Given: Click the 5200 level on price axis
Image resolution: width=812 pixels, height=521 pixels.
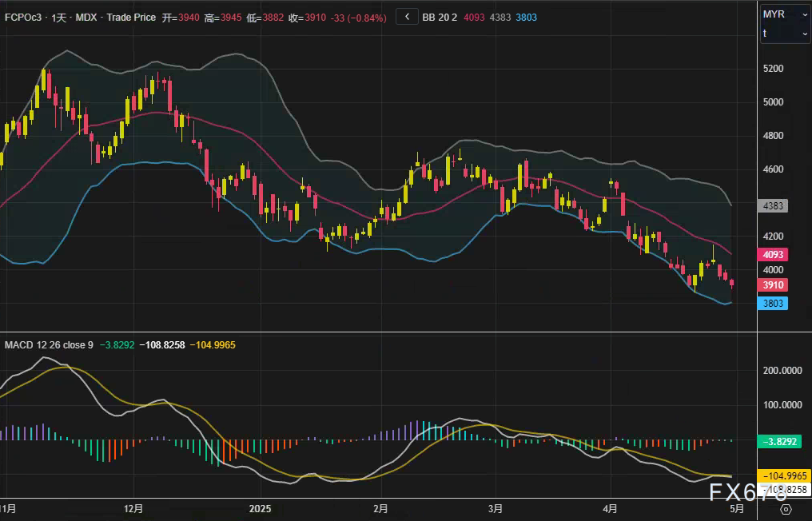Looking at the screenshot, I should [774, 69].
